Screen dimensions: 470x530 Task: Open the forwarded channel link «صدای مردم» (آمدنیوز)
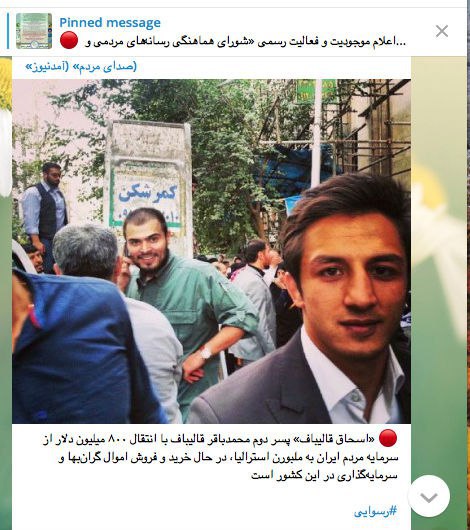pos(81,67)
